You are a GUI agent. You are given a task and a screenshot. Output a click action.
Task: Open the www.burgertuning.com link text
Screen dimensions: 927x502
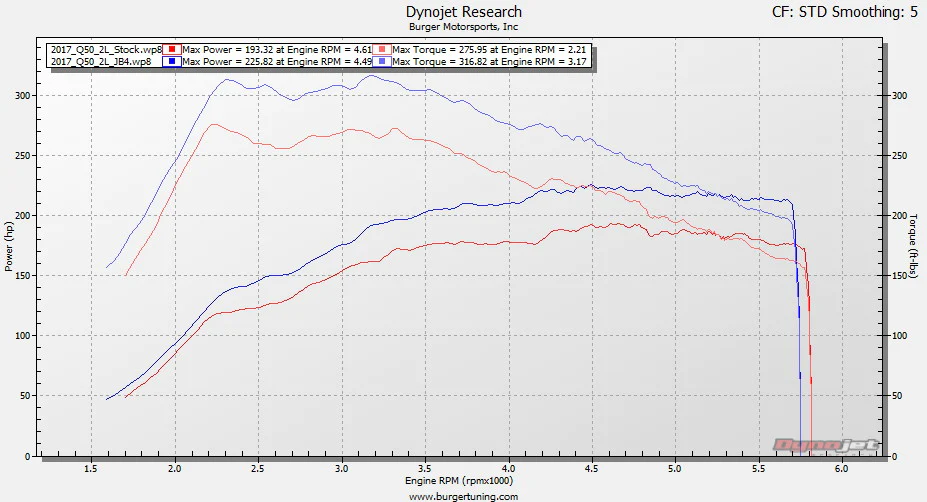pyautogui.click(x=464, y=497)
